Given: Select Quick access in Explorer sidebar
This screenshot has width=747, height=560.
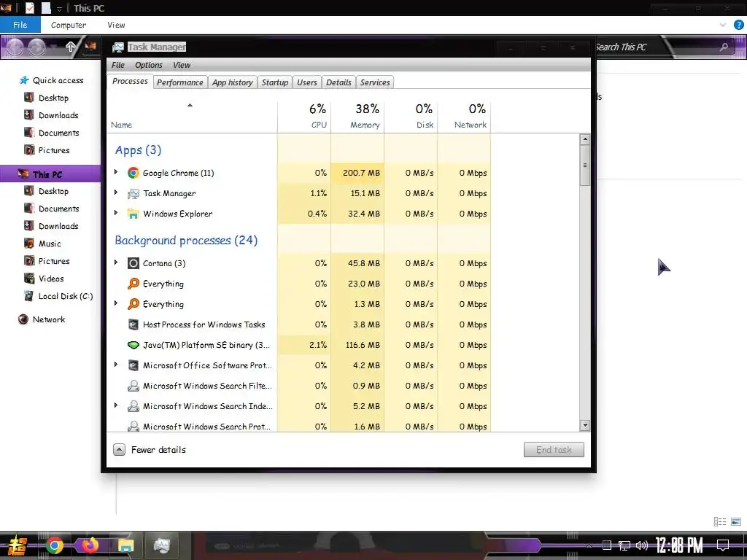Looking at the screenshot, I should (58, 80).
